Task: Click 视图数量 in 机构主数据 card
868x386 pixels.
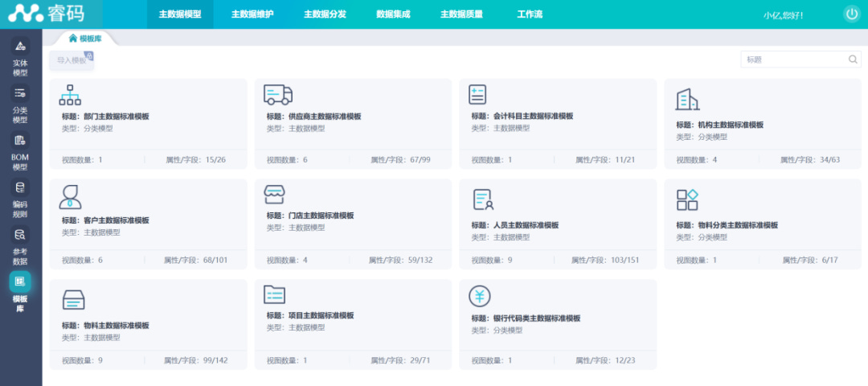Action: pos(696,159)
